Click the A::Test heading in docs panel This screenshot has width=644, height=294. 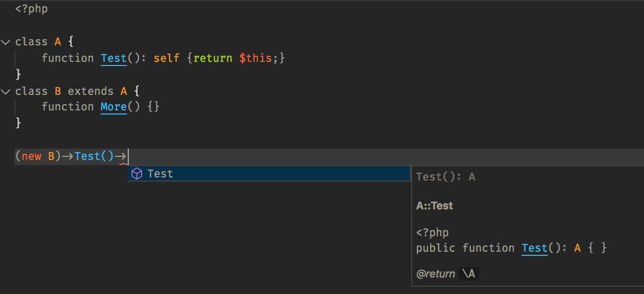[x=434, y=206]
